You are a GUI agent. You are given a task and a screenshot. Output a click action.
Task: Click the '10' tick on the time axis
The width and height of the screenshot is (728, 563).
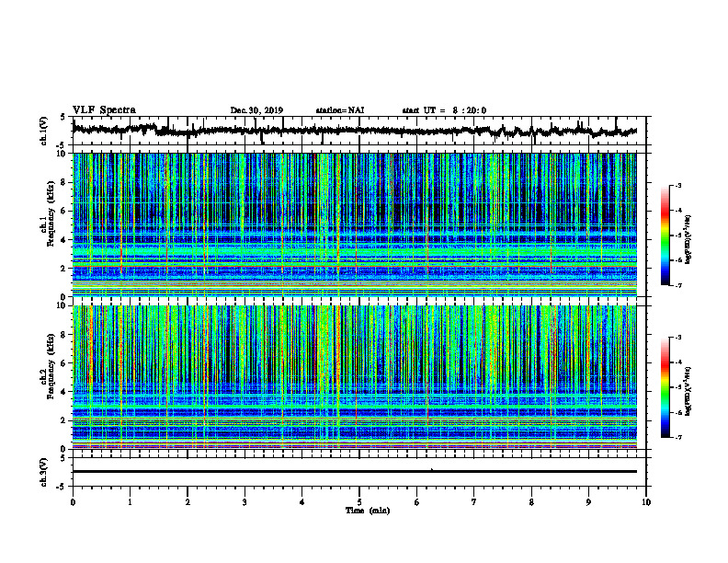click(x=646, y=502)
